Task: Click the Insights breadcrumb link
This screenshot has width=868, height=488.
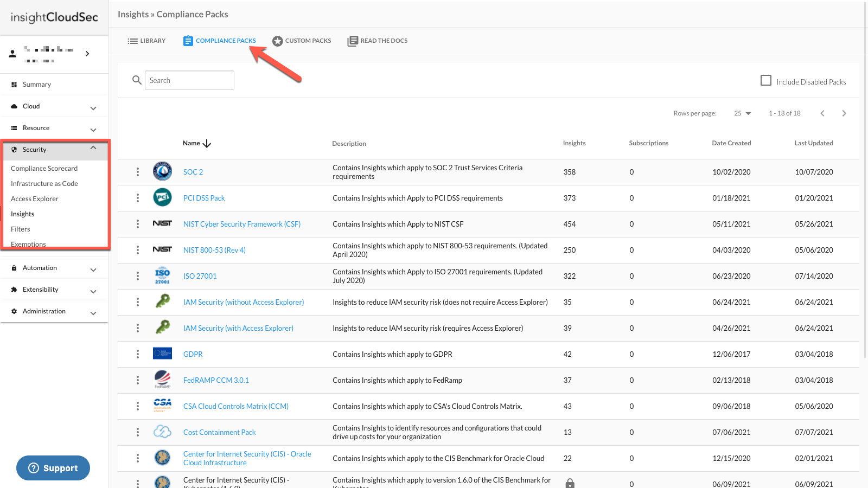Action: [133, 14]
